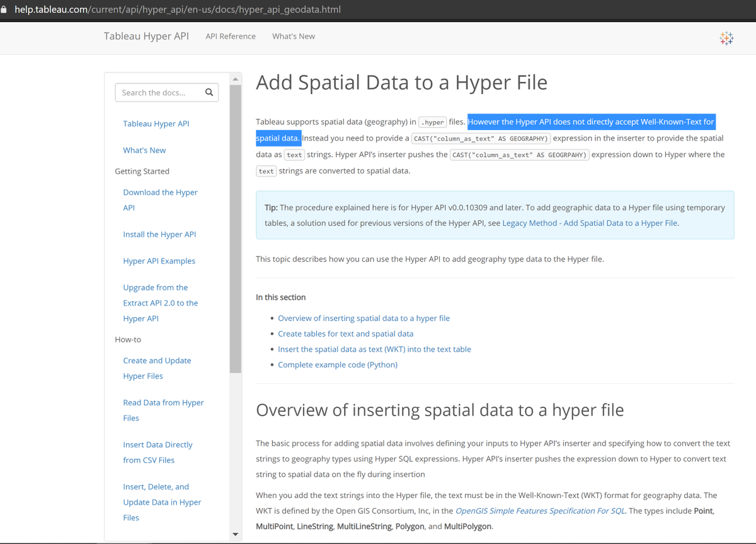756x544 pixels.
Task: Click the first CAST AS GEOGRAPHY code
Action: (x=481, y=139)
